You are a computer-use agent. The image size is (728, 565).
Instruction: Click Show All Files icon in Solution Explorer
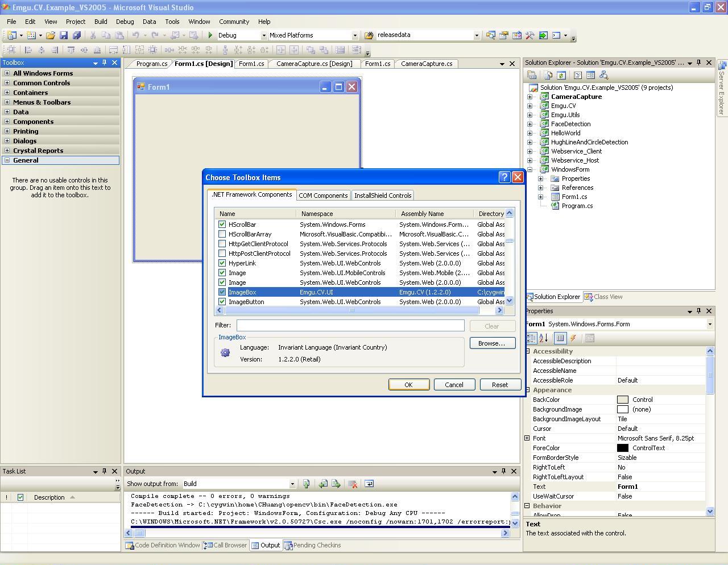(548, 75)
